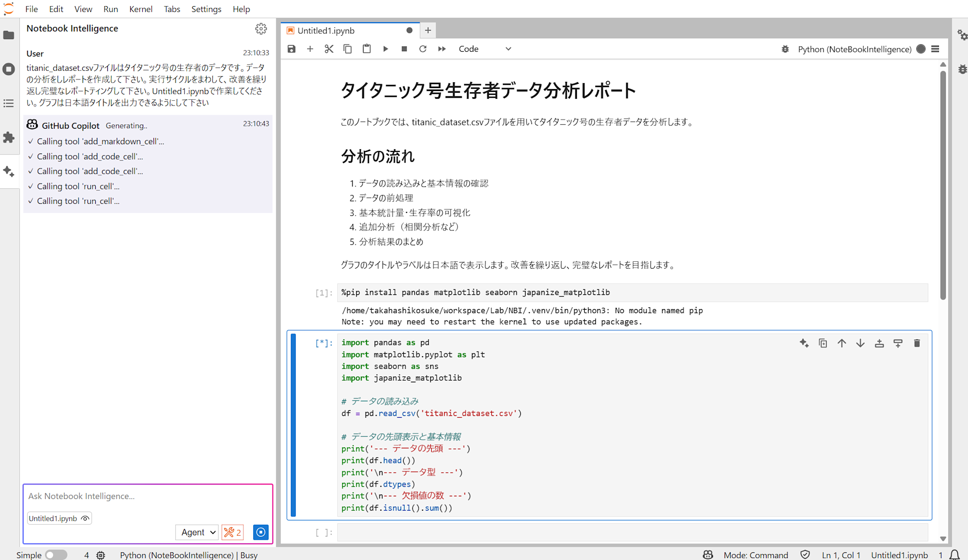Insert a cell below with plus icon
Screen dimensions: 968x560
click(310, 49)
